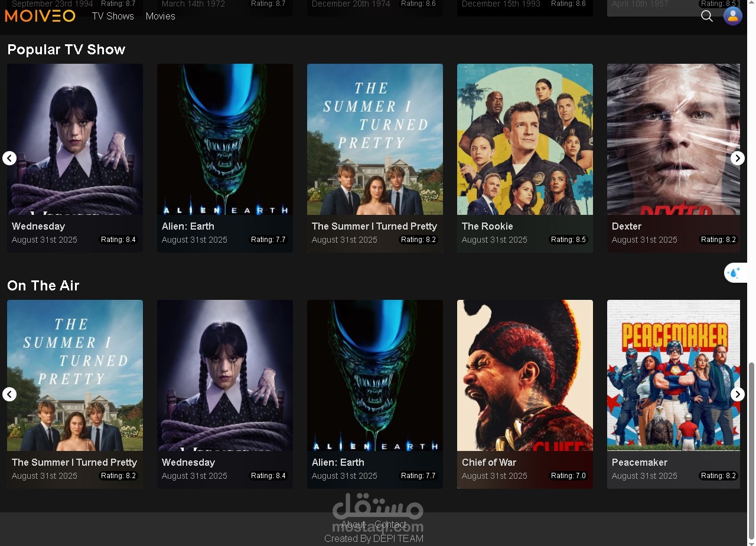Click Created By DEPI TEAM footer text
The width and height of the screenshot is (756, 546).
pos(374,538)
